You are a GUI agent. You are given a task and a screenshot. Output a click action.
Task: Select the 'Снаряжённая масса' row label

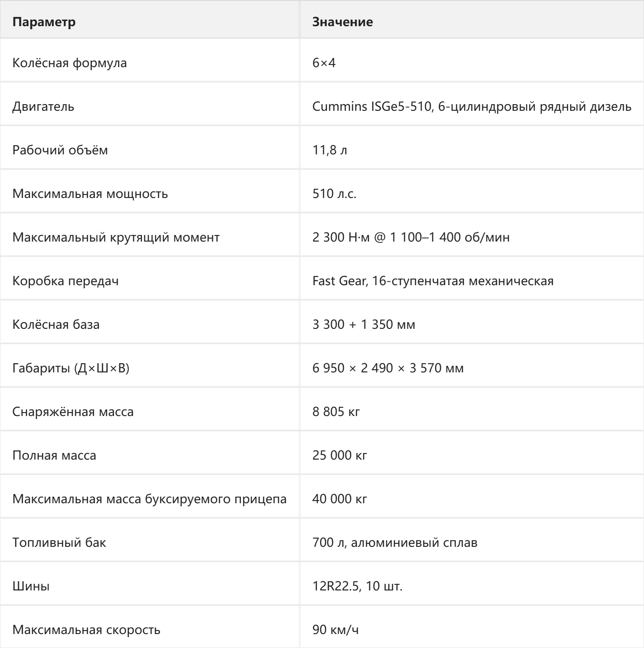[73, 412]
